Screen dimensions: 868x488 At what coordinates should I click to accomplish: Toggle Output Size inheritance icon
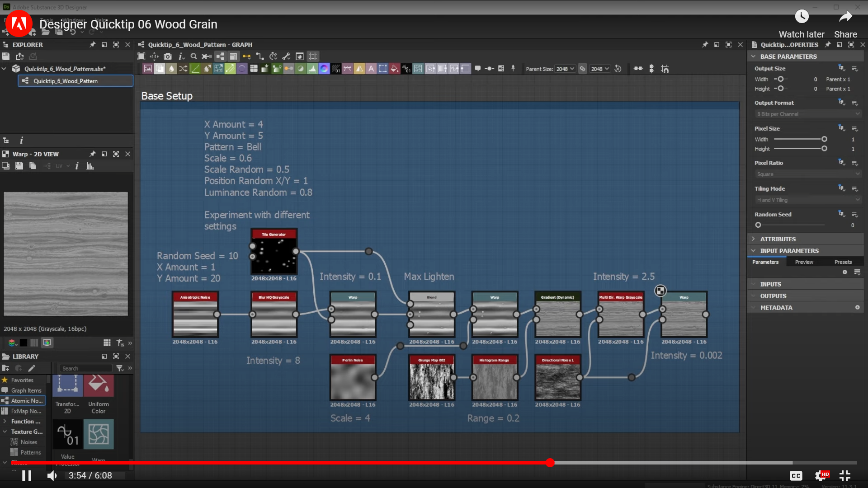point(841,68)
